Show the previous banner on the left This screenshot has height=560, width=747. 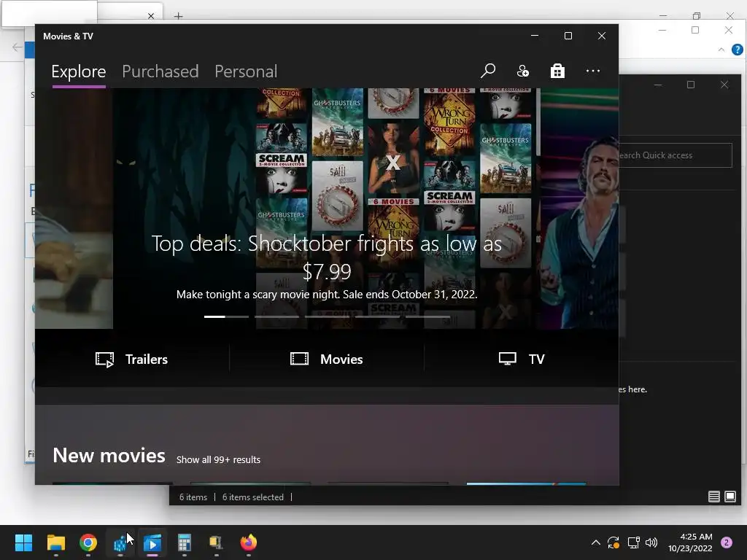[74, 208]
